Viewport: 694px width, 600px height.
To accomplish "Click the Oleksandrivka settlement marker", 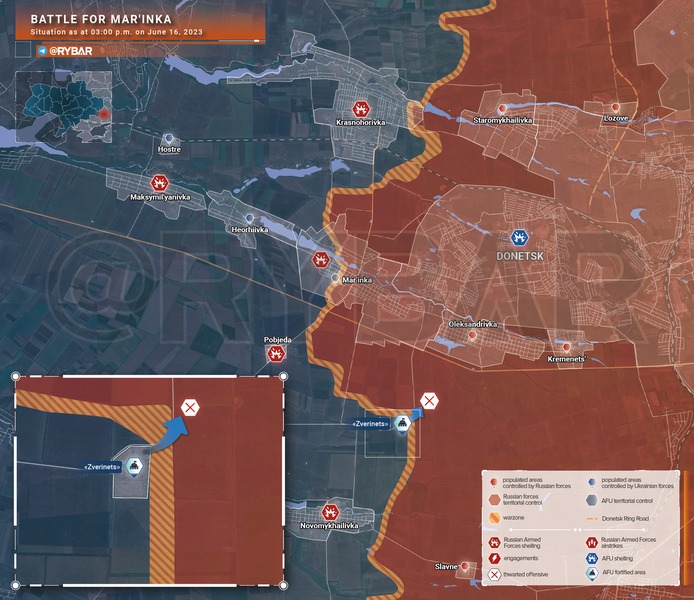I will [x=472, y=335].
